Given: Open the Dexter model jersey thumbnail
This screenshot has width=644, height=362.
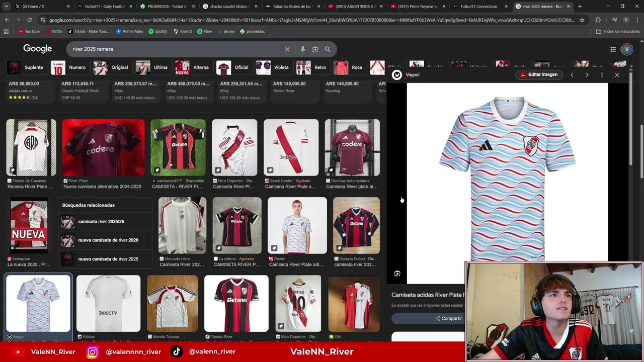Looking at the screenshot, I should (x=297, y=226).
